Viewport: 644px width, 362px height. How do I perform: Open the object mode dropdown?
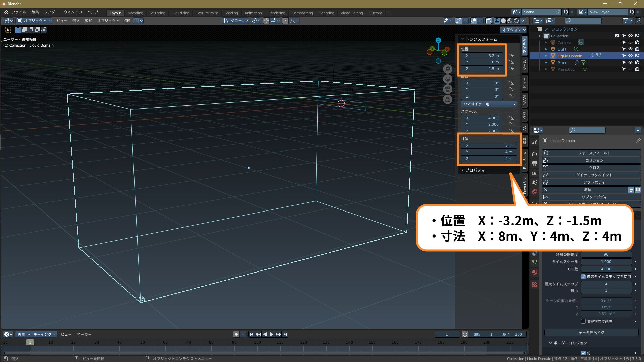pyautogui.click(x=35, y=21)
